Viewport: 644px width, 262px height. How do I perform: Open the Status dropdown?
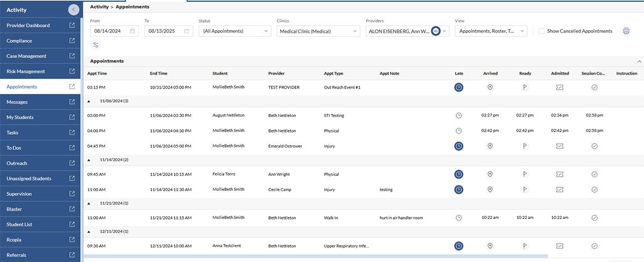[235, 31]
